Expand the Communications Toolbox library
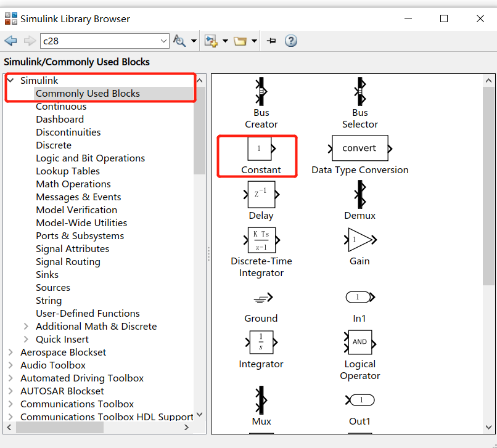The width and height of the screenshot is (497, 448). coord(10,404)
